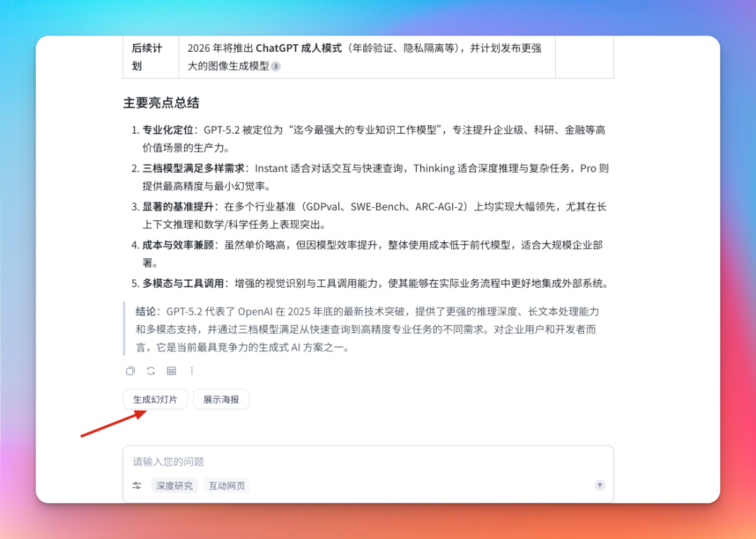This screenshot has height=539, width=756.
Task: Send the message with the up-arrow button
Action: coord(600,485)
